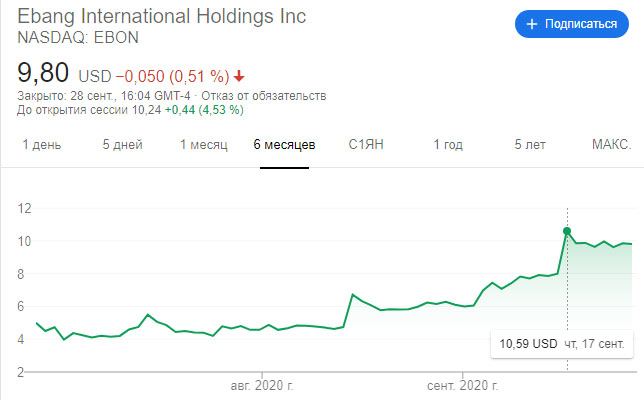Select the 6 месяцев tab
The width and height of the screenshot is (644, 400).
[x=284, y=145]
